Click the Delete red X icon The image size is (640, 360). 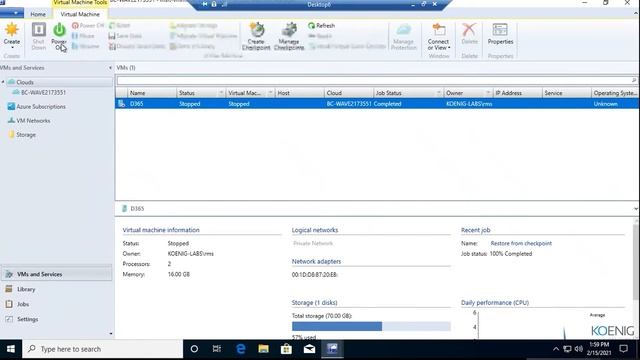(x=469, y=30)
